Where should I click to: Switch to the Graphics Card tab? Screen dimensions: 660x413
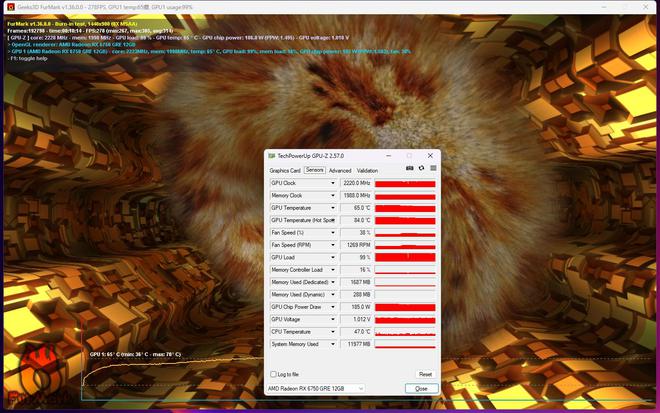[285, 171]
